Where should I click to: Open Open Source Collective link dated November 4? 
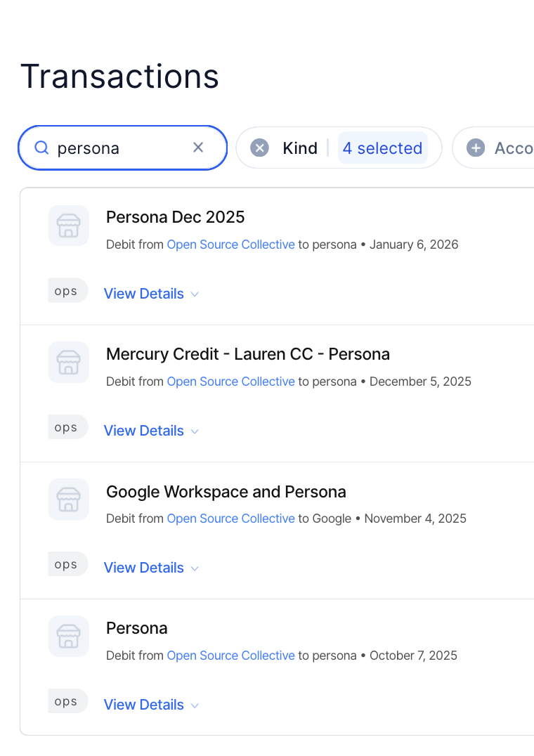[x=230, y=519]
